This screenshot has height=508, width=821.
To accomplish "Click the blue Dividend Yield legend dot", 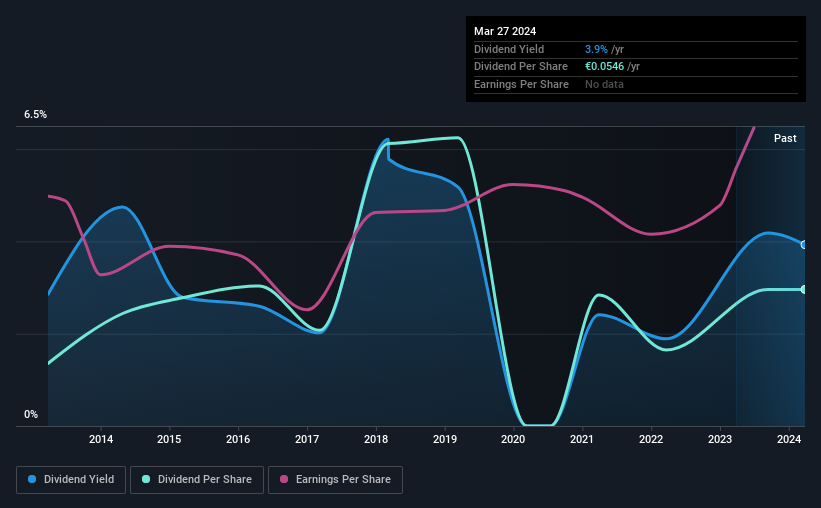I will click(32, 479).
